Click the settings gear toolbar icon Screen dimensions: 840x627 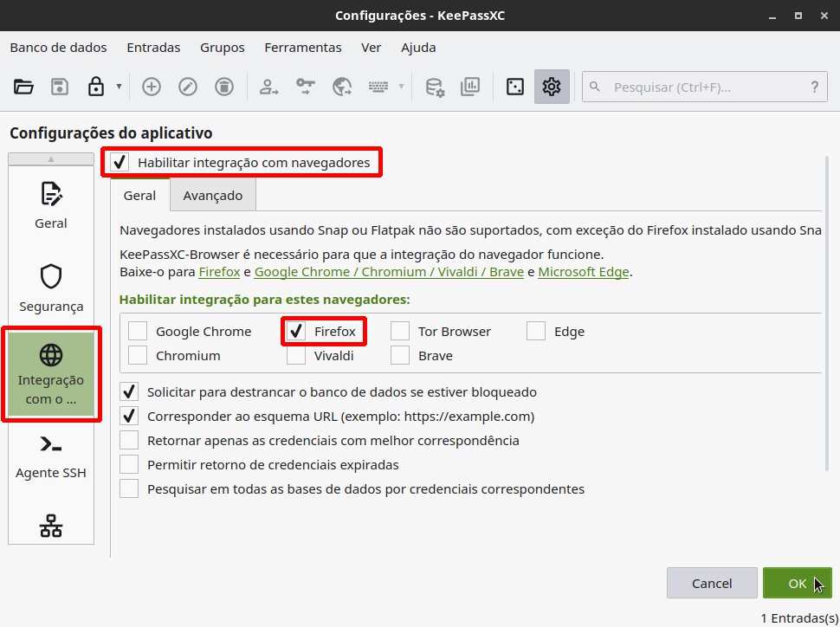tap(552, 87)
